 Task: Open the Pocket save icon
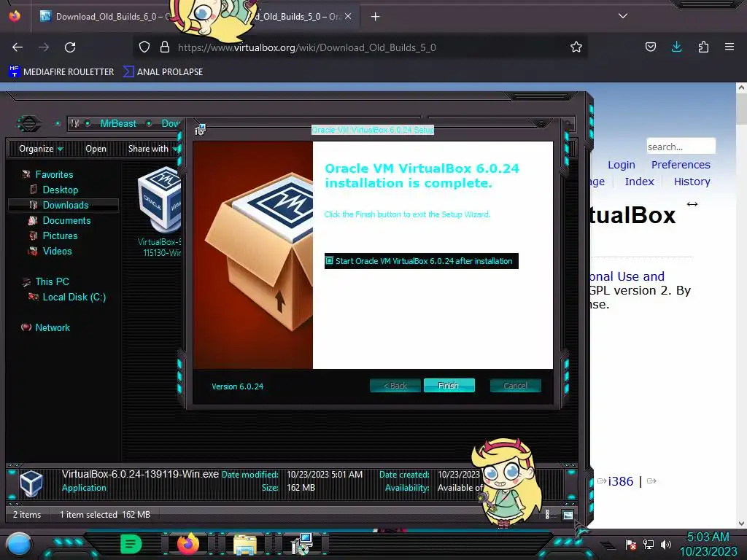click(x=650, y=47)
